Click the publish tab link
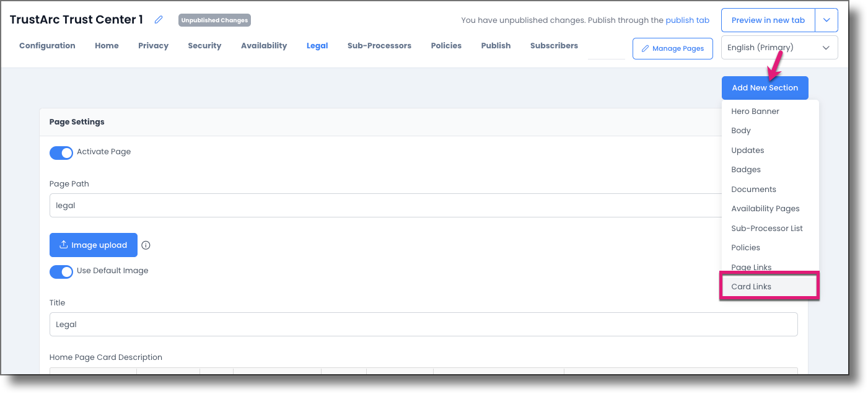868x394 pixels. [x=687, y=20]
